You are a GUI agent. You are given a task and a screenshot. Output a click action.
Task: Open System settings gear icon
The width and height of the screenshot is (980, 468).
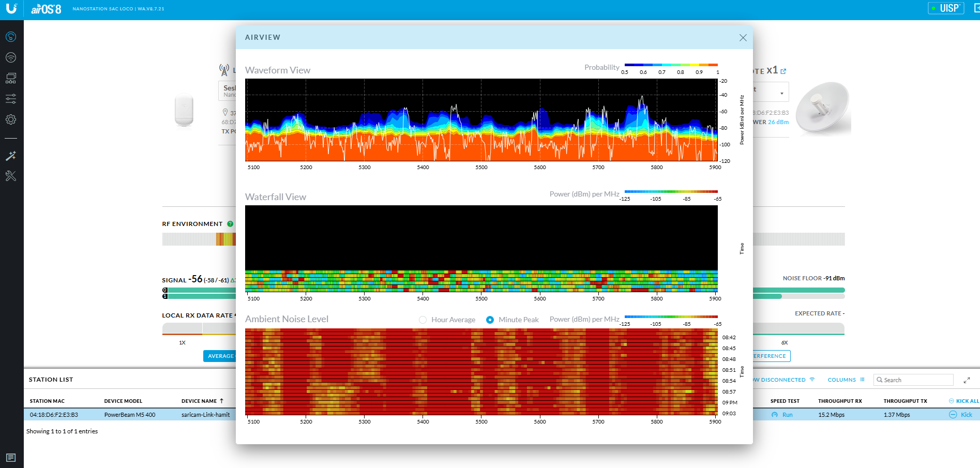(11, 119)
